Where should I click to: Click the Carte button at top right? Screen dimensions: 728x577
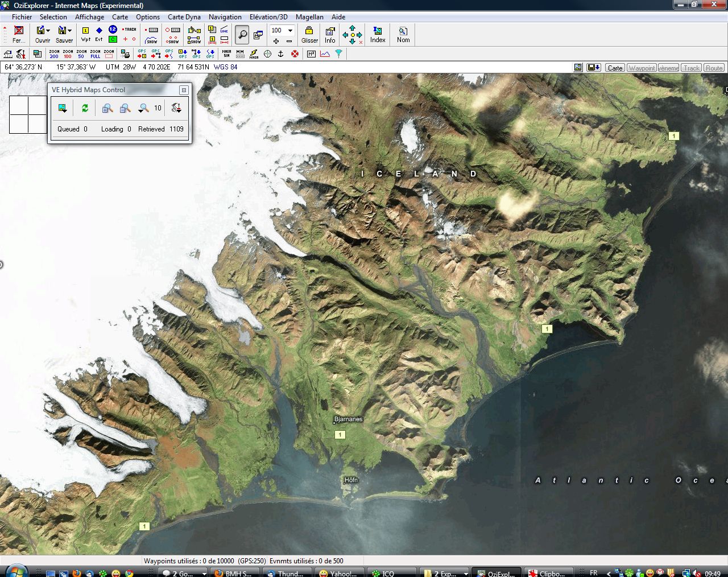[615, 68]
